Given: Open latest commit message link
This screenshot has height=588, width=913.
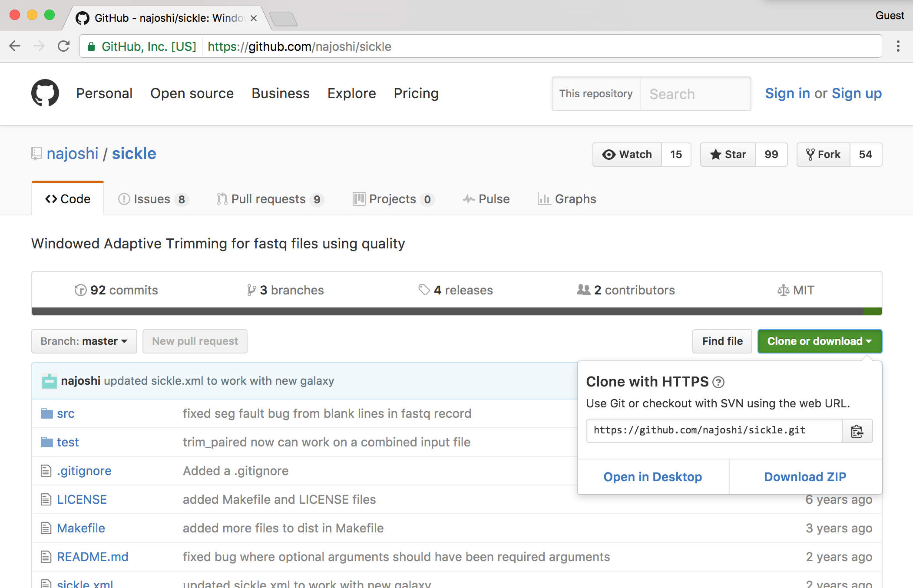Looking at the screenshot, I should 219,381.
